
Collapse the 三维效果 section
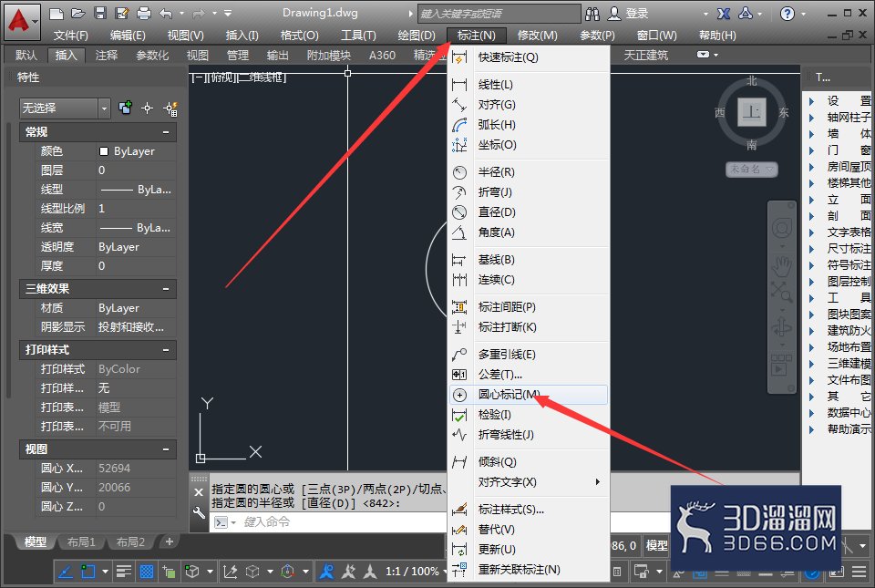point(166,289)
